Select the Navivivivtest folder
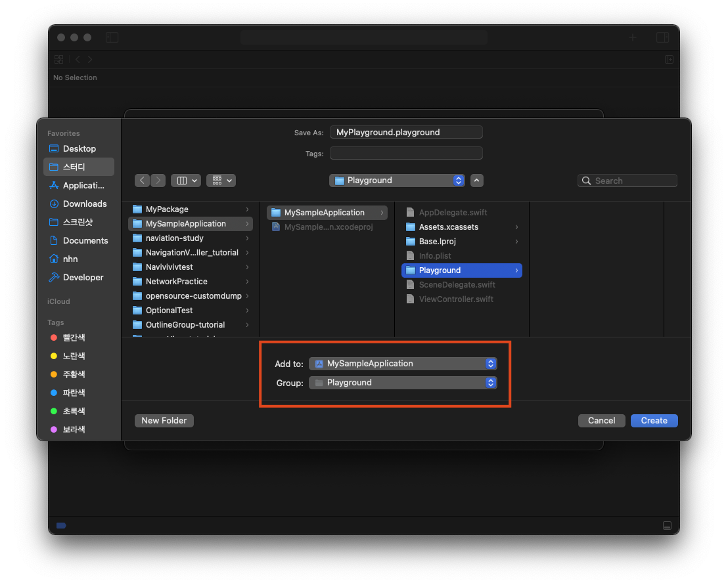The width and height of the screenshot is (728, 583). coord(191,267)
